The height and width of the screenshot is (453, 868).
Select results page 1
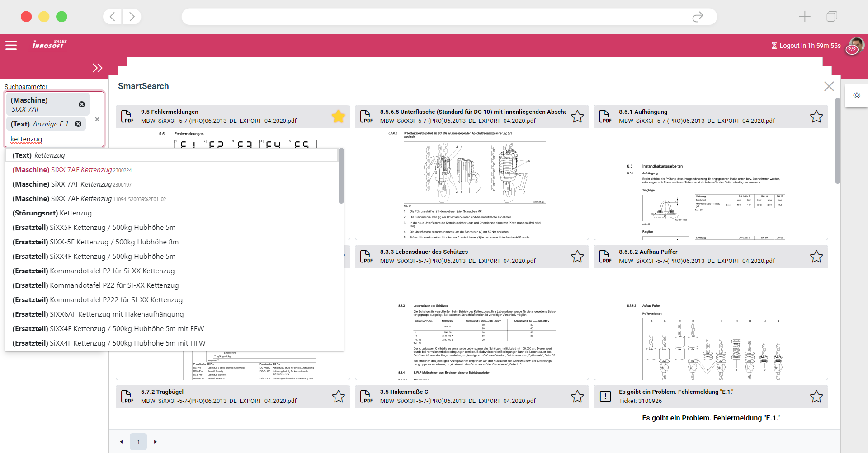(x=138, y=442)
